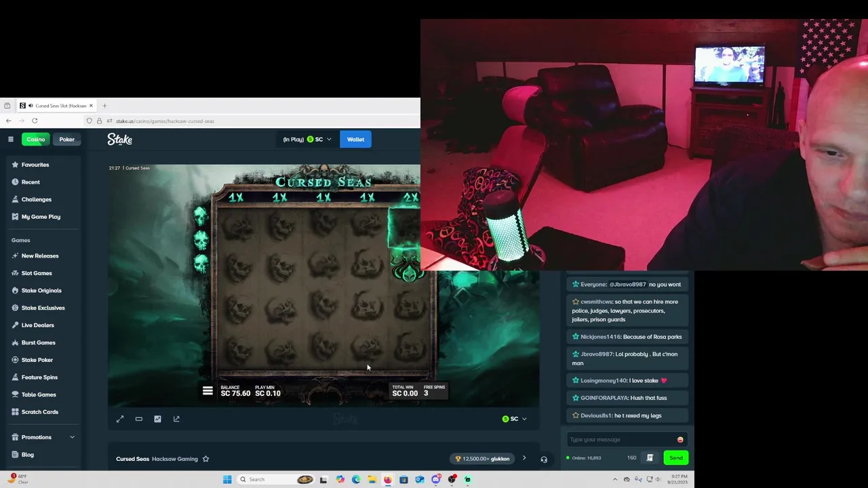Open the Wallet
The width and height of the screenshot is (868, 488).
pyautogui.click(x=355, y=139)
